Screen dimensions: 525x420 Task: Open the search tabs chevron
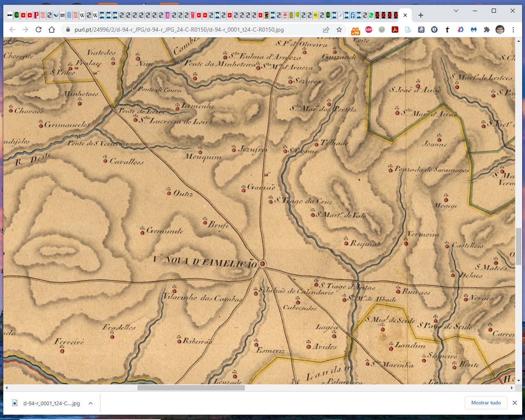456,11
